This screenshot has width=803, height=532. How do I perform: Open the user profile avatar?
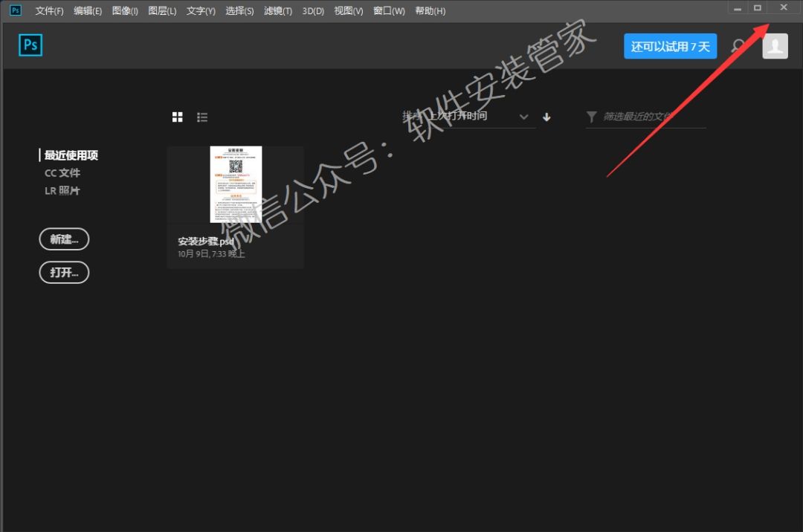[775, 46]
